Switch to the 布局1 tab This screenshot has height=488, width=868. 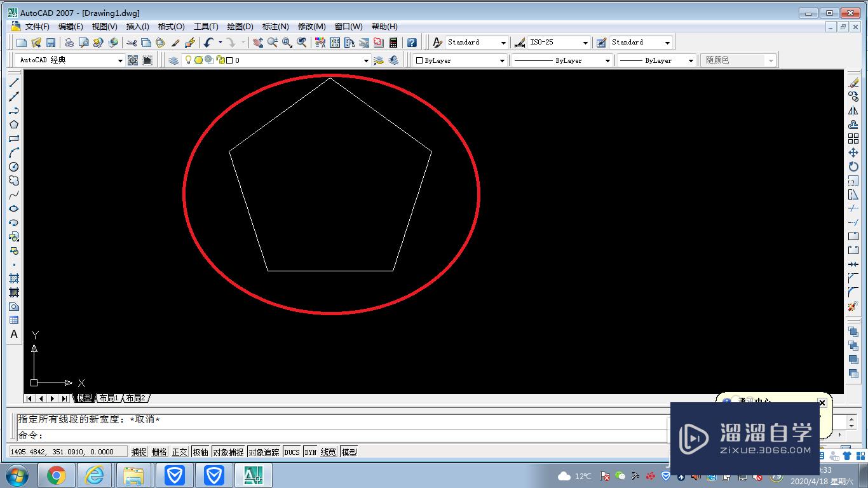109,398
